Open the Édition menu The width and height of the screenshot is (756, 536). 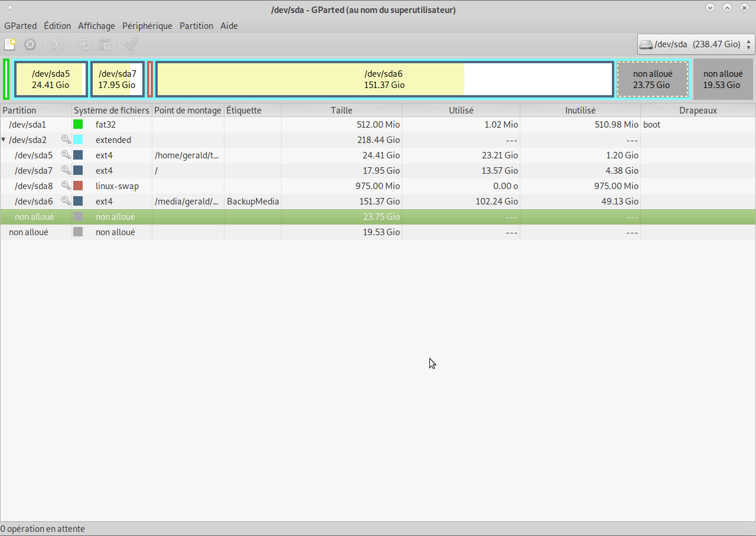point(57,26)
